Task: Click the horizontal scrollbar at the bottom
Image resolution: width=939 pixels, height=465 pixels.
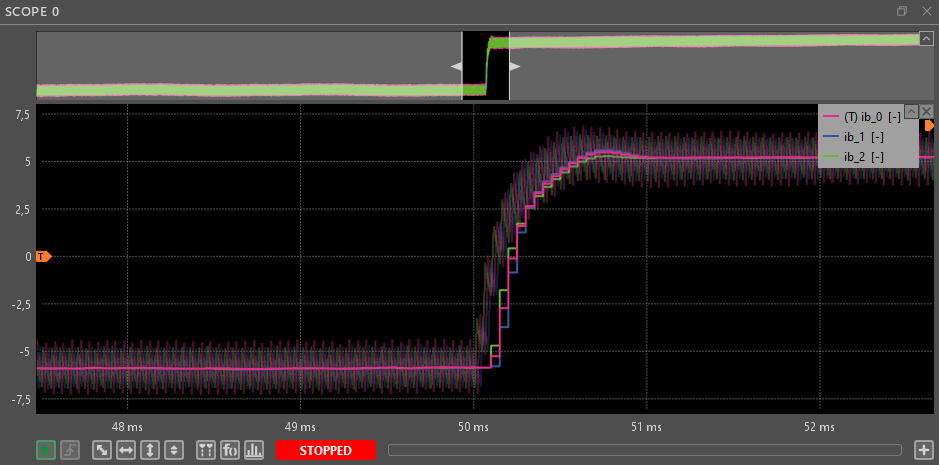Action: tap(644, 450)
